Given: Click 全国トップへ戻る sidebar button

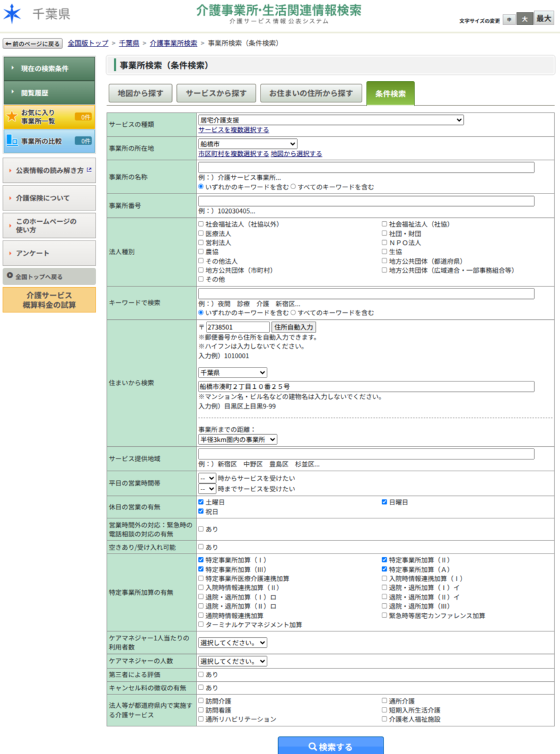Looking at the screenshot, I should (49, 276).
